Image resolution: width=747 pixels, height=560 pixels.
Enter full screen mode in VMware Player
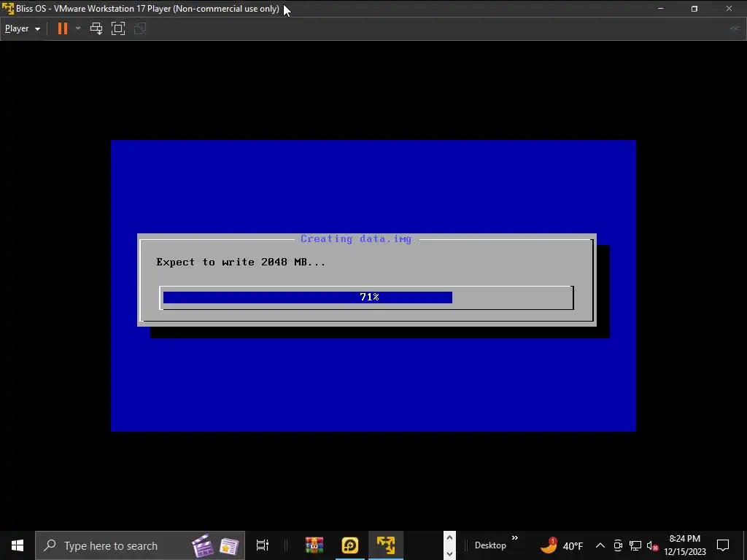point(118,28)
